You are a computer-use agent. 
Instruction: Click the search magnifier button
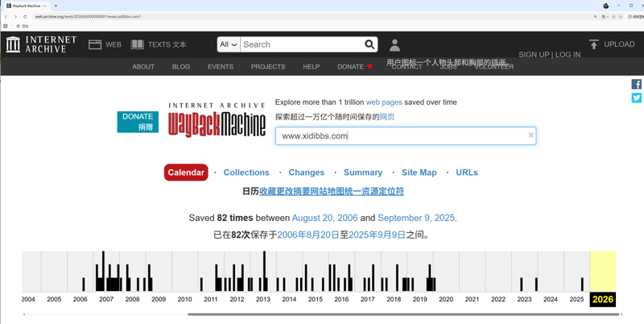pos(369,44)
